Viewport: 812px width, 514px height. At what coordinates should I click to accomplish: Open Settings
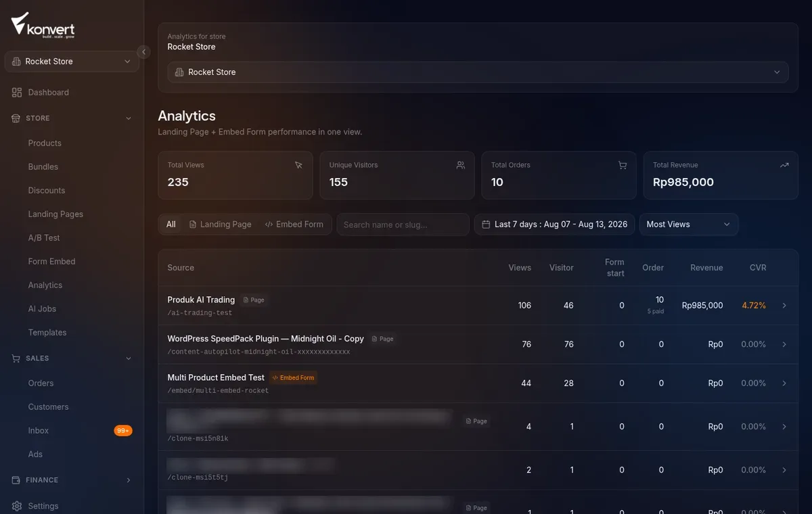[x=43, y=506]
